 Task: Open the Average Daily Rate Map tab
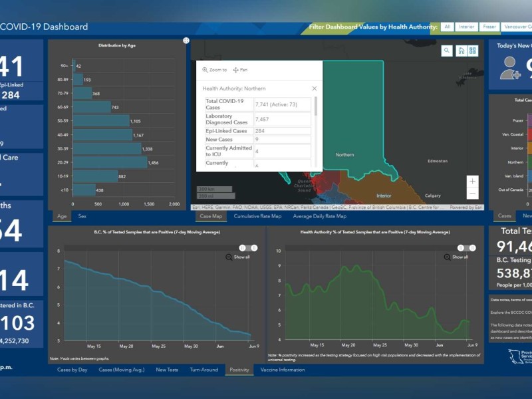point(319,216)
